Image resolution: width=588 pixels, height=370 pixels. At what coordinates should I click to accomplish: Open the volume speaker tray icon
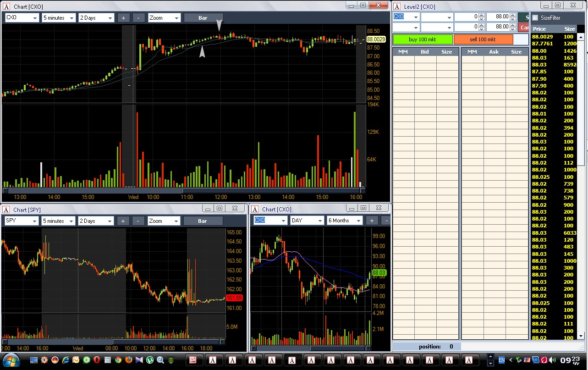click(x=553, y=360)
